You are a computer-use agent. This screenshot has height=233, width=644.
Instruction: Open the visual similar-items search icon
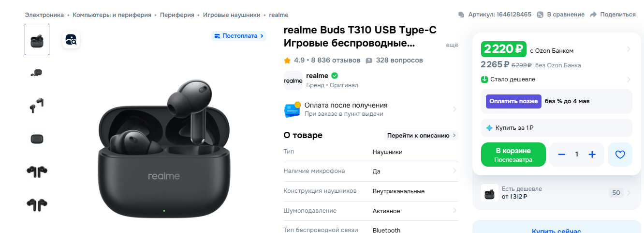71,40
